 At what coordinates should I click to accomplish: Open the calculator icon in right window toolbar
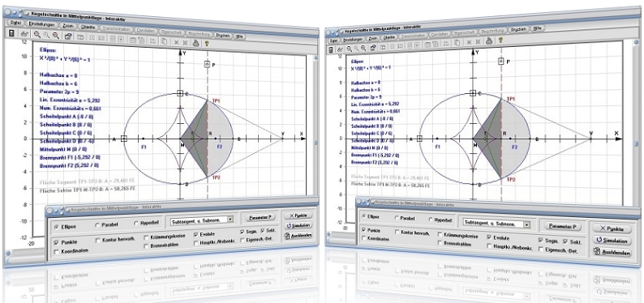pos(332,50)
